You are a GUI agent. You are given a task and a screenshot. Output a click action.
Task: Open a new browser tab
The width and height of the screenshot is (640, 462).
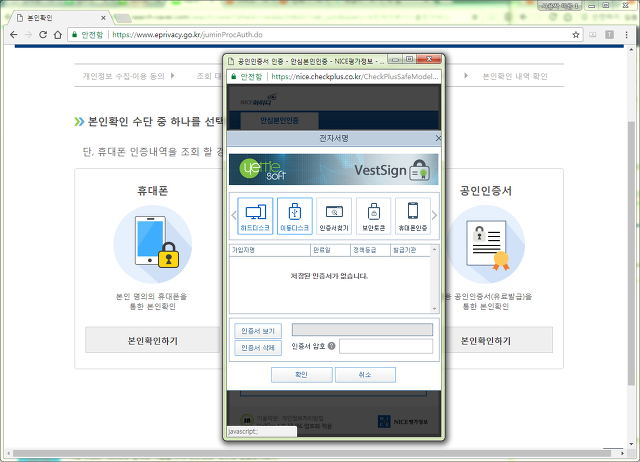click(x=122, y=18)
